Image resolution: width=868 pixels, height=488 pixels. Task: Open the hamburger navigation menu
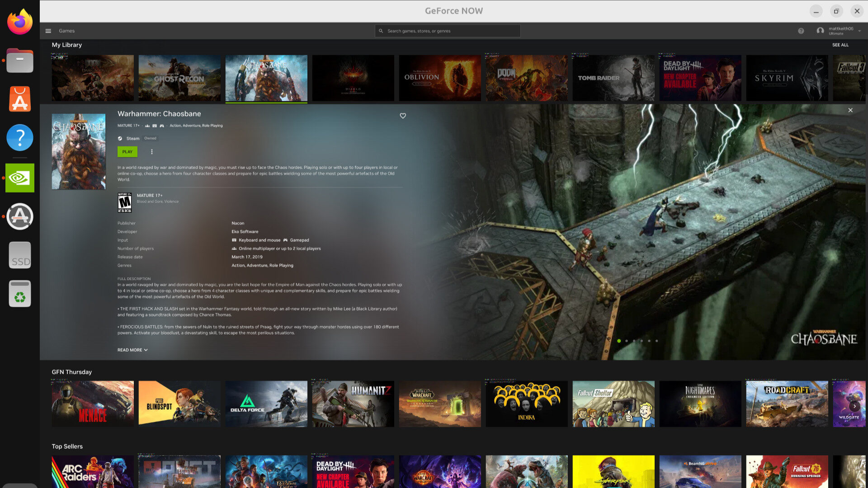point(48,30)
